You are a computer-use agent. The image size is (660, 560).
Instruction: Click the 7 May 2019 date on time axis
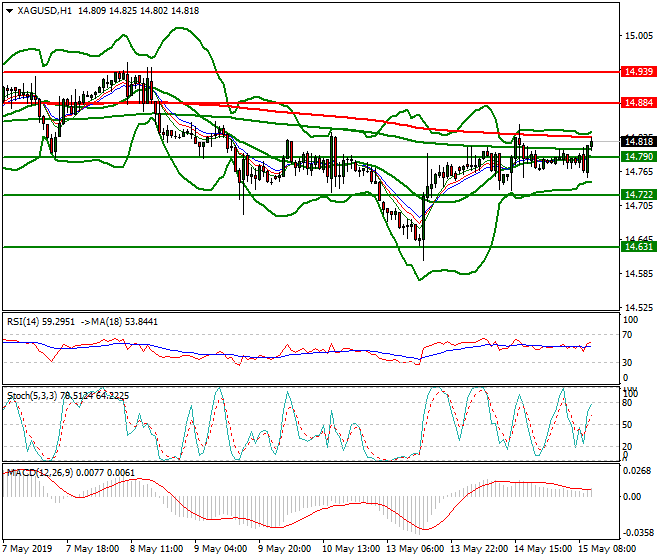[x=27, y=549]
